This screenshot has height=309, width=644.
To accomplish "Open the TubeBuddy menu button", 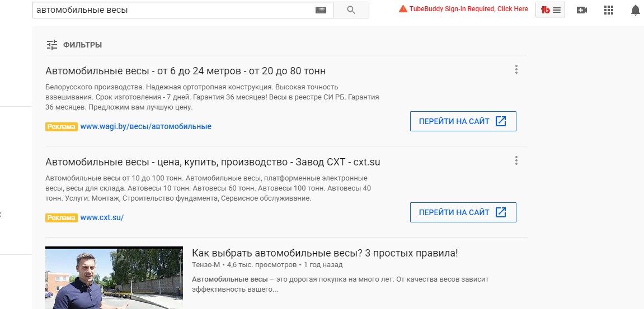I will [550, 10].
